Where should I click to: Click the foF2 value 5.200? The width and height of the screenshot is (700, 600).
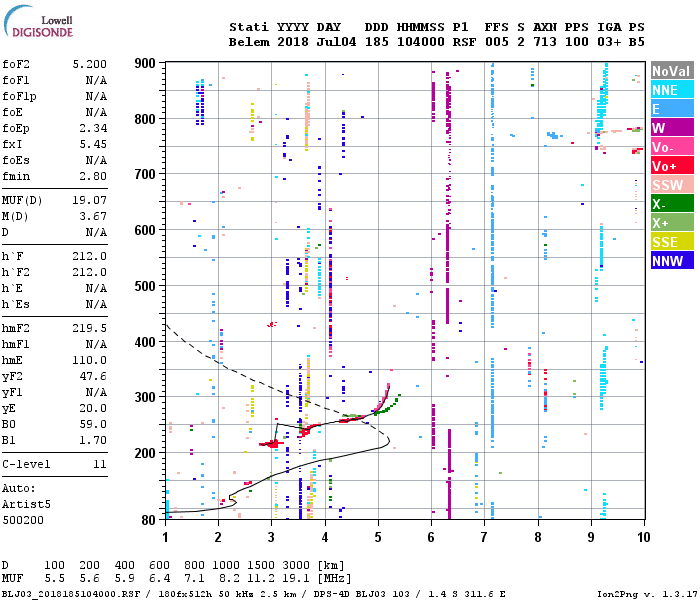[90, 64]
